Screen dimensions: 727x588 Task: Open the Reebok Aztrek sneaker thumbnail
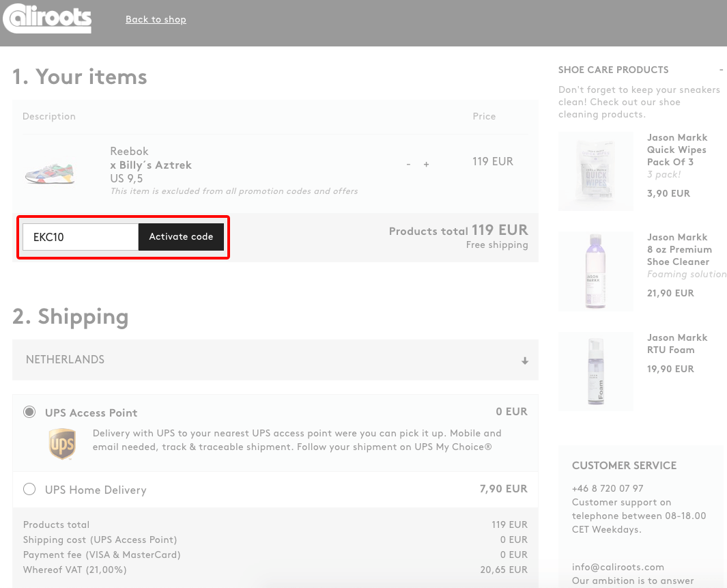point(50,173)
